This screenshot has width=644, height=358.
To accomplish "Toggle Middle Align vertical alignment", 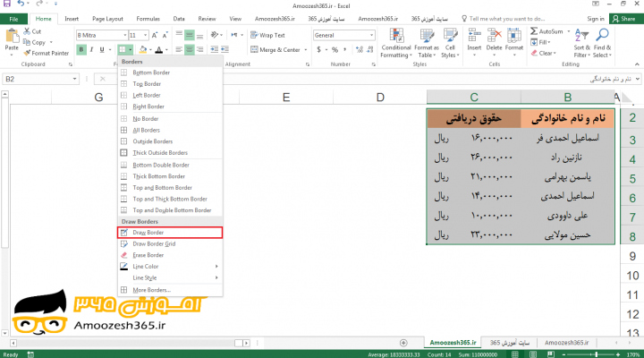I will [190, 35].
